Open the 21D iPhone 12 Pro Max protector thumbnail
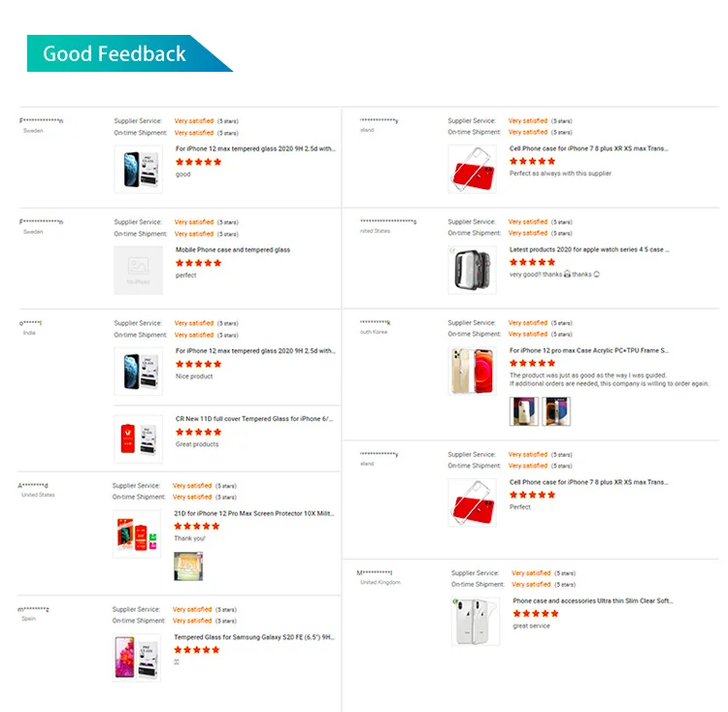This screenshot has height=712, width=728. (138, 533)
